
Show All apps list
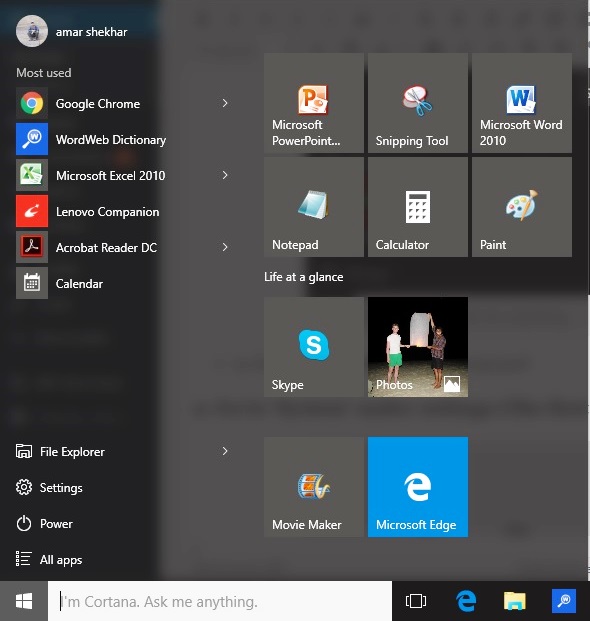coord(49,560)
